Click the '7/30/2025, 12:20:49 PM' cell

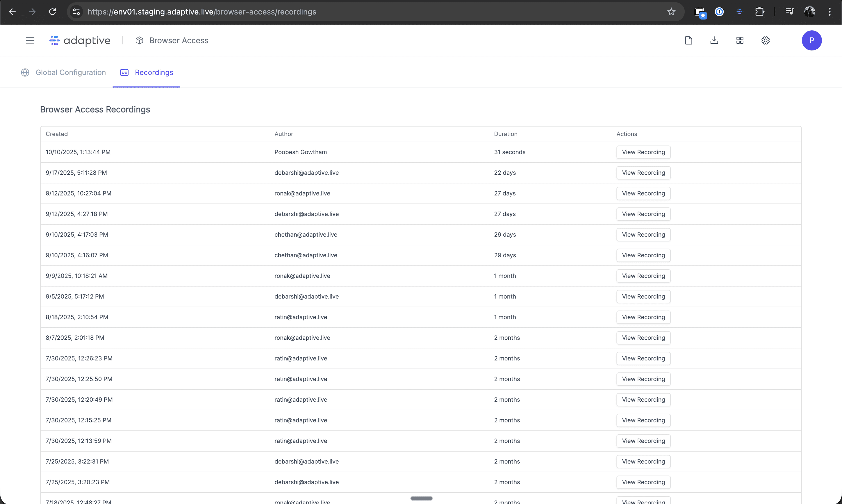pos(79,400)
